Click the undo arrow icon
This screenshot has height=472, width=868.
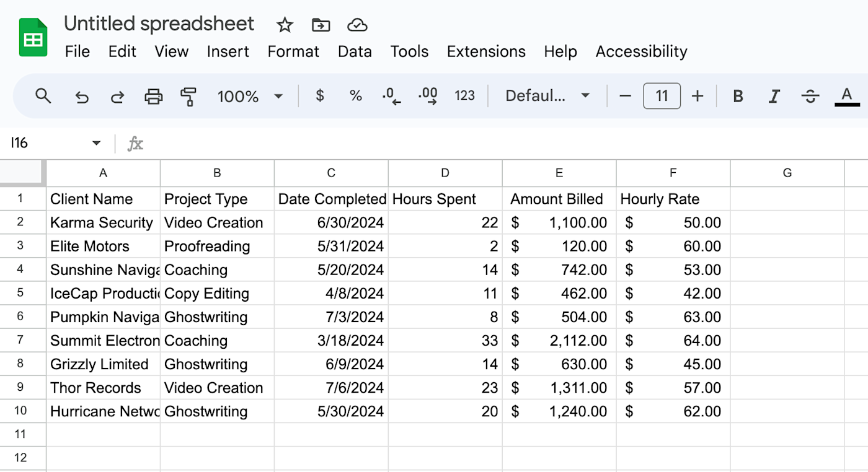pyautogui.click(x=81, y=97)
